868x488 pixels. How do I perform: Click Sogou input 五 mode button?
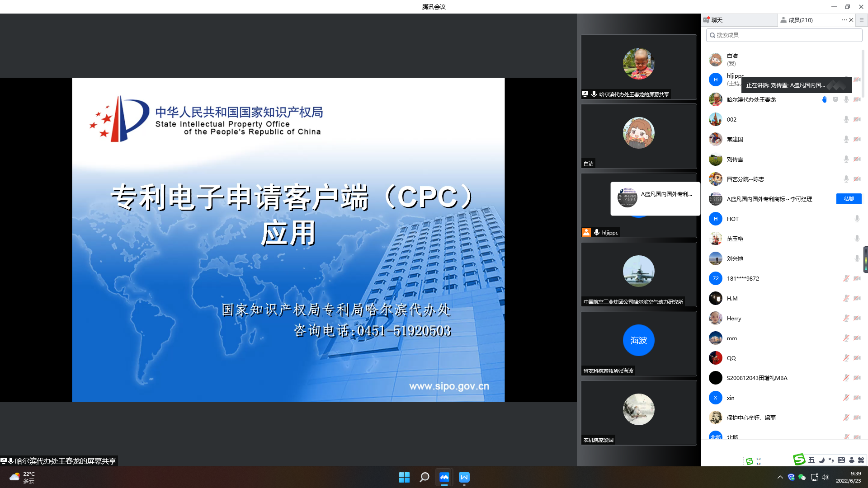811,460
